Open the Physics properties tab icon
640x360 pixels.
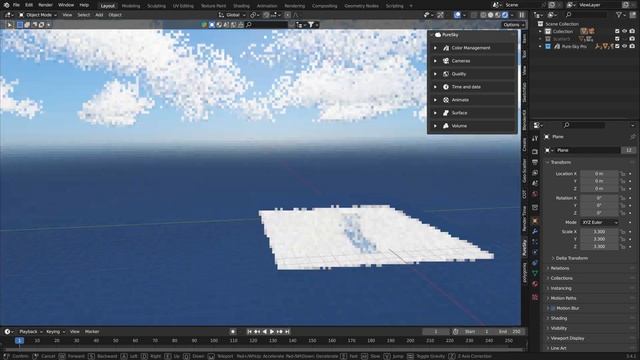[x=535, y=253]
